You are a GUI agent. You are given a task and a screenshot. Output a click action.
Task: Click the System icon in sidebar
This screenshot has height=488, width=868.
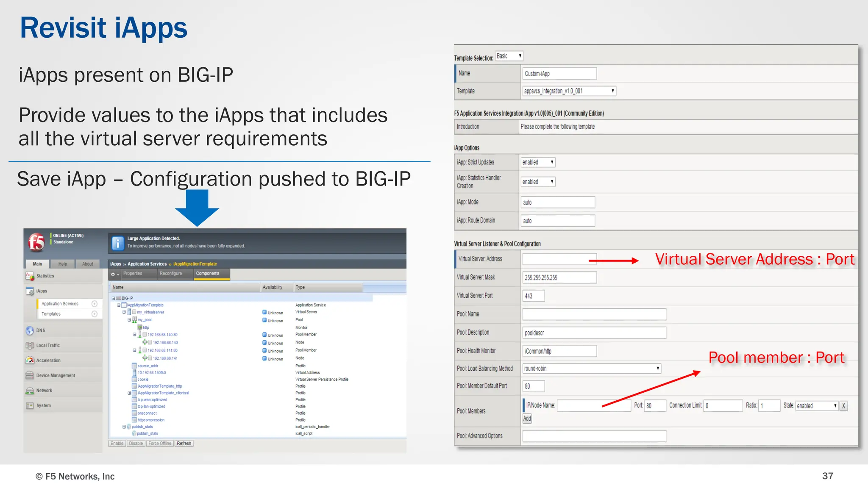(30, 405)
